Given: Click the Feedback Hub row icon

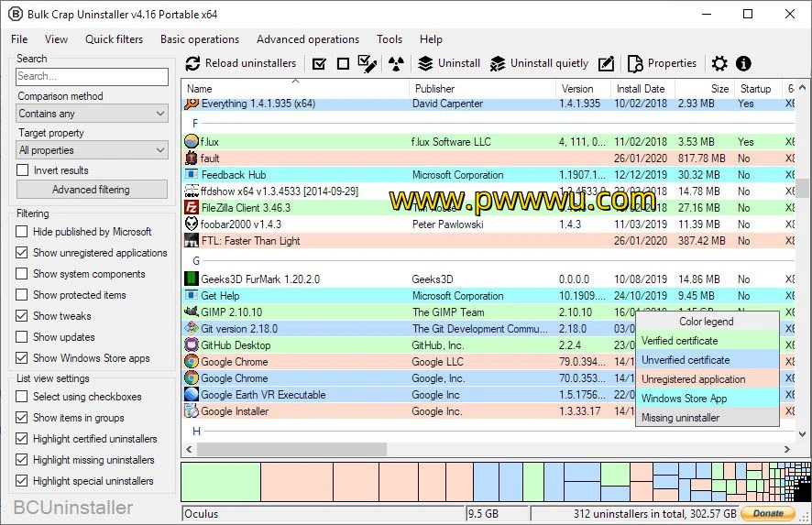Looking at the screenshot, I should (x=192, y=174).
